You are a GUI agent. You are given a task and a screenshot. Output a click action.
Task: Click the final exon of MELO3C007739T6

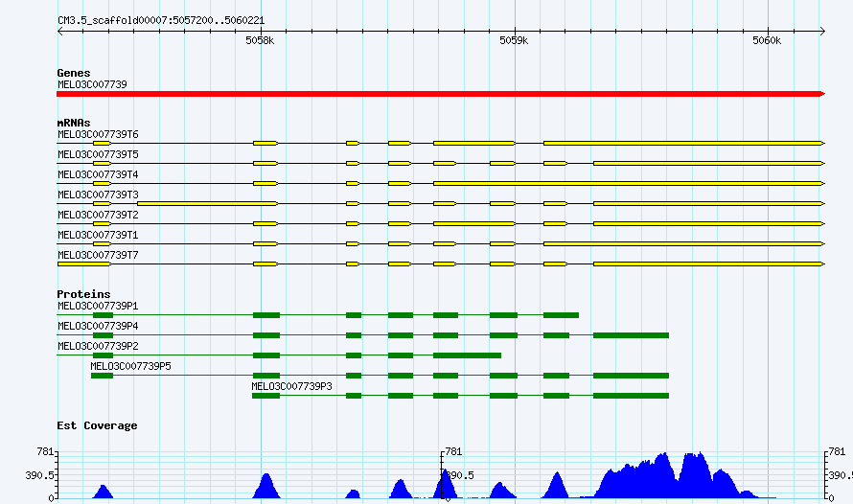(684, 144)
